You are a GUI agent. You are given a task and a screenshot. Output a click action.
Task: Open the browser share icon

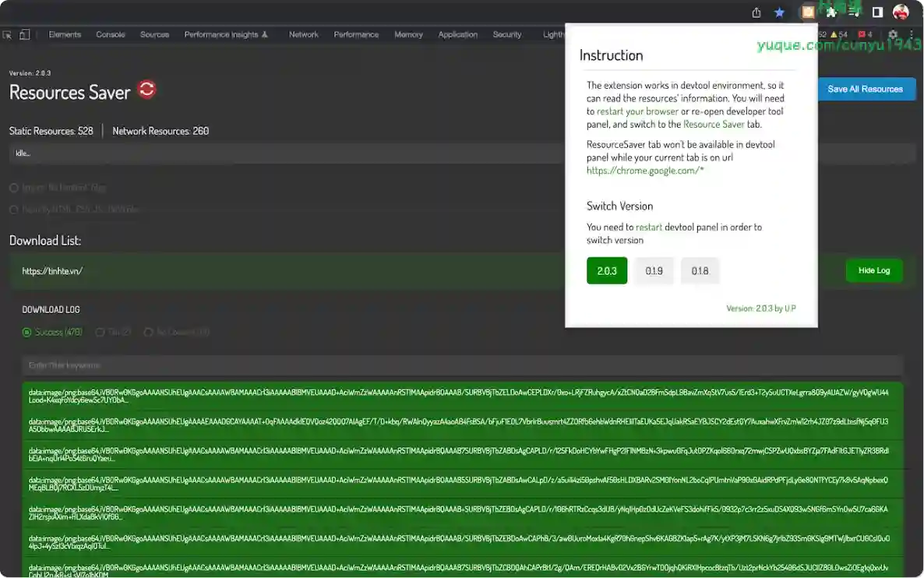(756, 12)
